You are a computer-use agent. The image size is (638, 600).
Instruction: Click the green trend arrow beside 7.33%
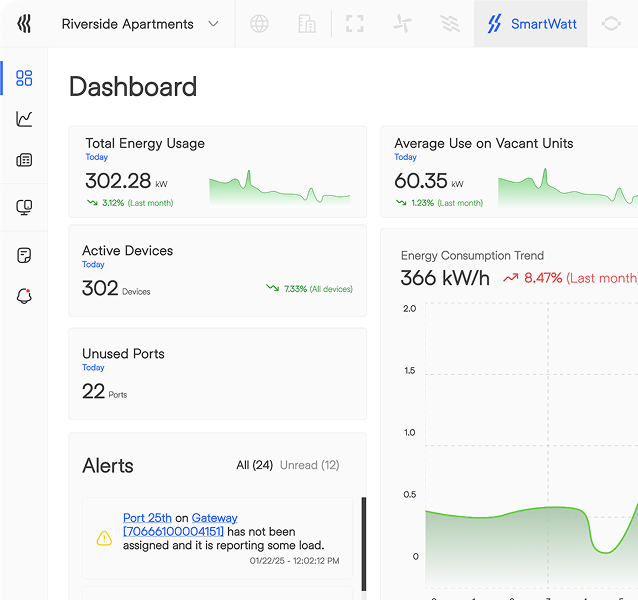272,288
